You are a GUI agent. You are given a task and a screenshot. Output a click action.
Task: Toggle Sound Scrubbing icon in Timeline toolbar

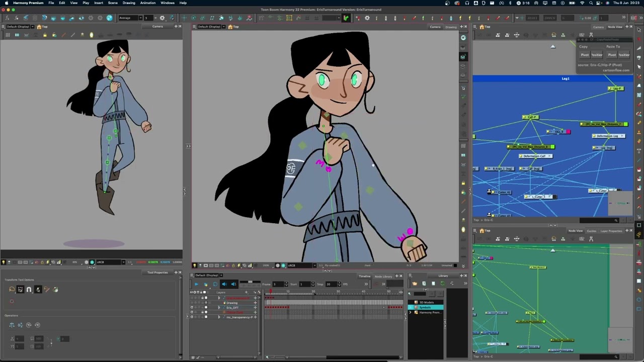coord(233,284)
